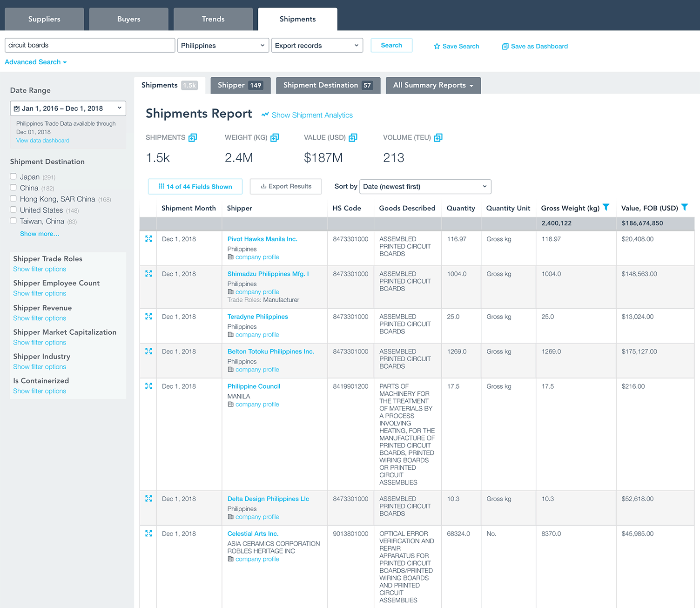Expand the Pivot Hawks Manila row details
Viewport: 700px width, 608px height.
(148, 239)
